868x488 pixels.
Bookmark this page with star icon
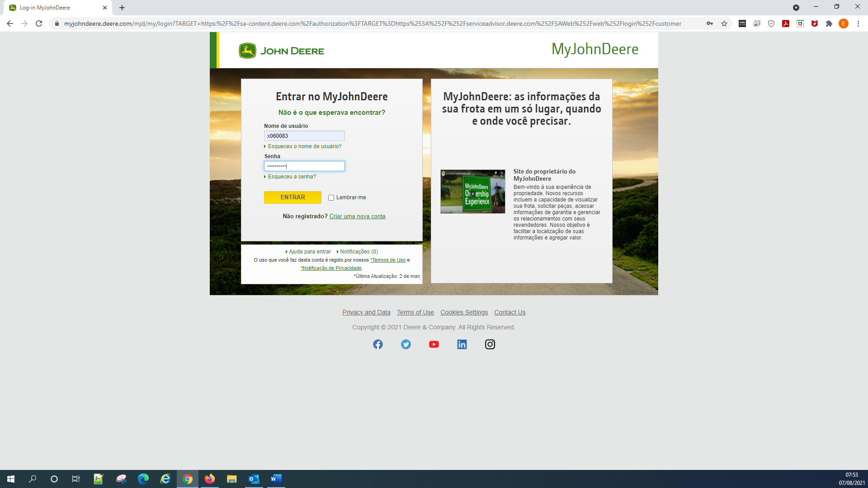click(x=724, y=23)
